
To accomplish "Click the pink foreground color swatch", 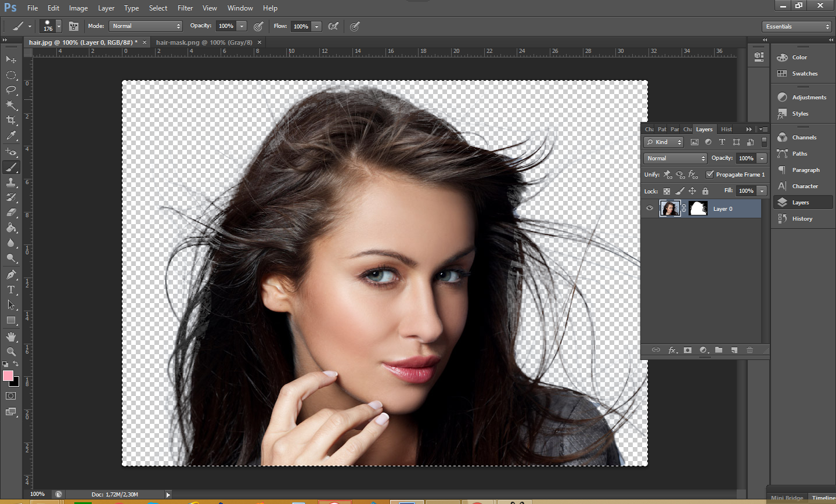I will tap(8, 376).
